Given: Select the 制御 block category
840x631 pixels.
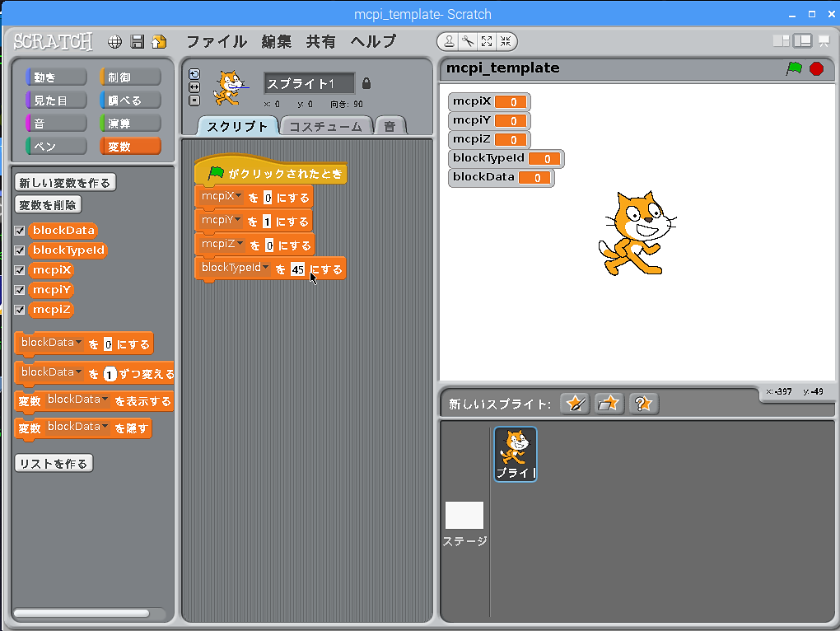Looking at the screenshot, I should tap(129, 77).
